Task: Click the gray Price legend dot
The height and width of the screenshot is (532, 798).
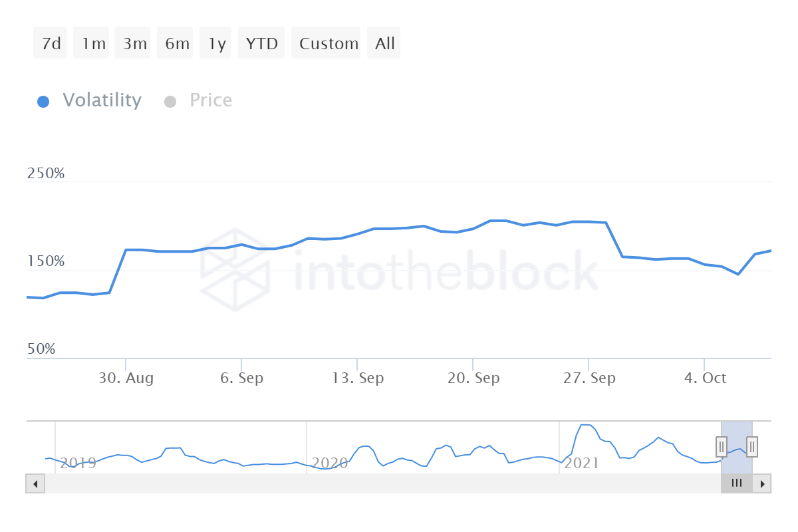Action: [x=170, y=102]
